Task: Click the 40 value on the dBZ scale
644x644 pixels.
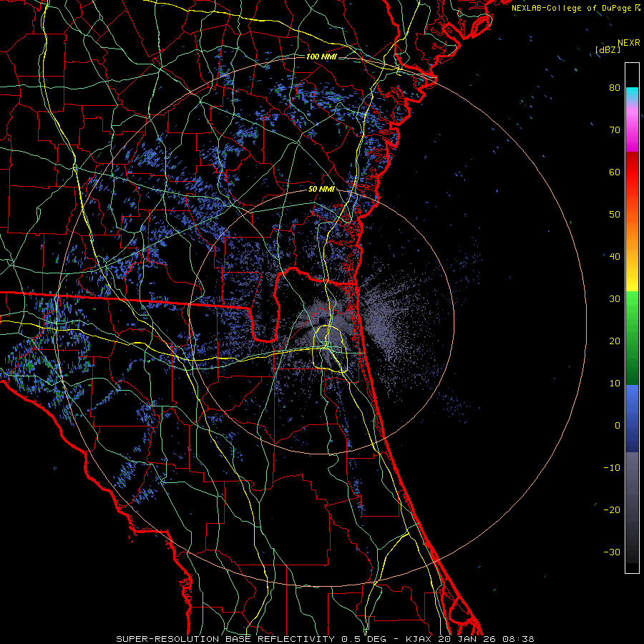Action: pos(615,257)
